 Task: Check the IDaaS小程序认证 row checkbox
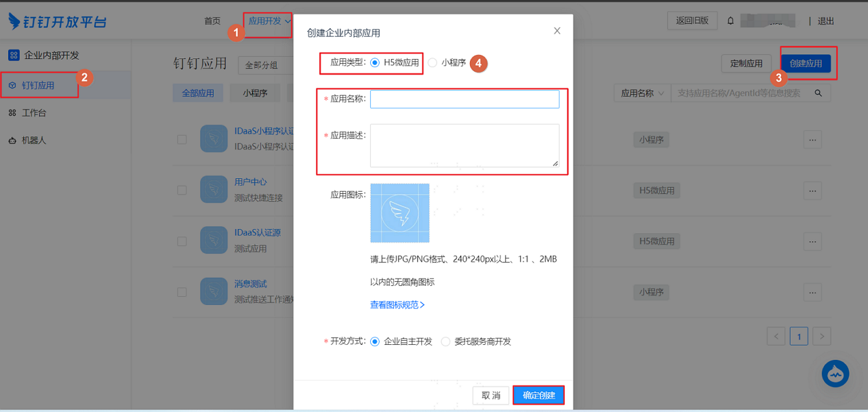click(x=182, y=140)
